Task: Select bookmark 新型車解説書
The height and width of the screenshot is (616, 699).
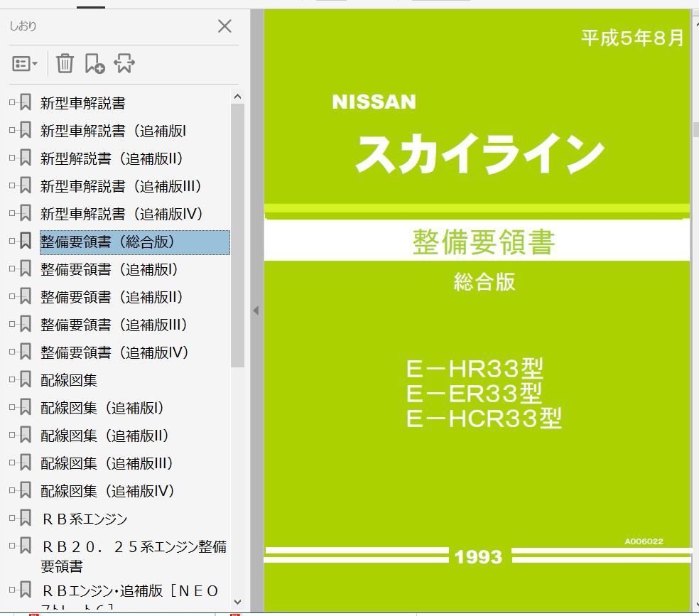Action: point(83,103)
